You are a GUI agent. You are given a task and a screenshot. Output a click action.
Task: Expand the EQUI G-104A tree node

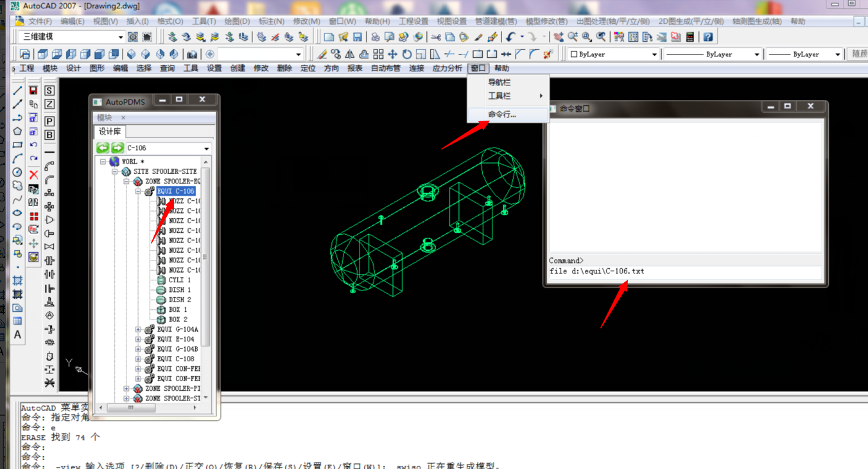pos(138,330)
